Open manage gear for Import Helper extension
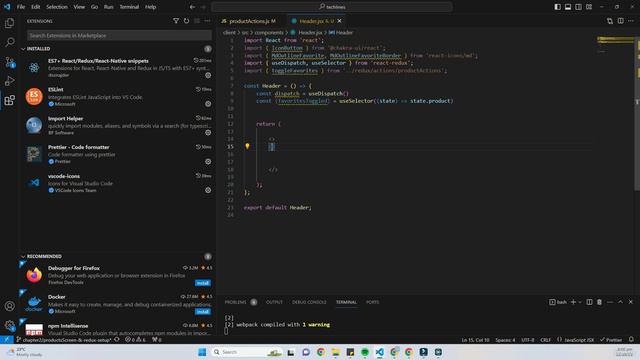 click(x=208, y=133)
